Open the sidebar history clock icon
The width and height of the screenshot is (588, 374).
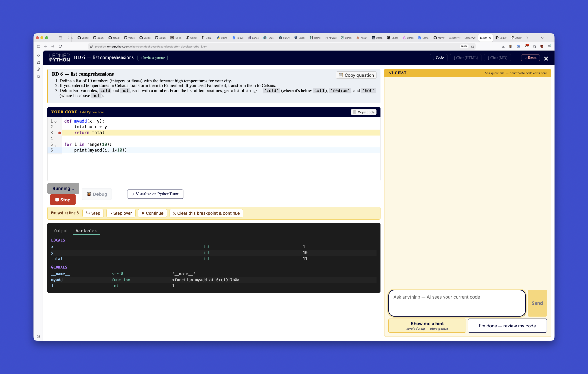[38, 69]
